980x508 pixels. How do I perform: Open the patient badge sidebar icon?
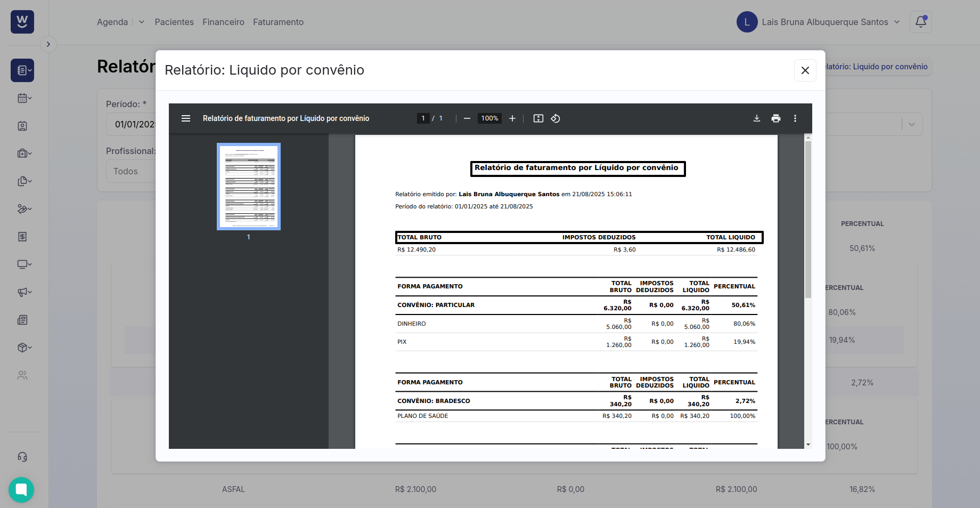click(22, 126)
